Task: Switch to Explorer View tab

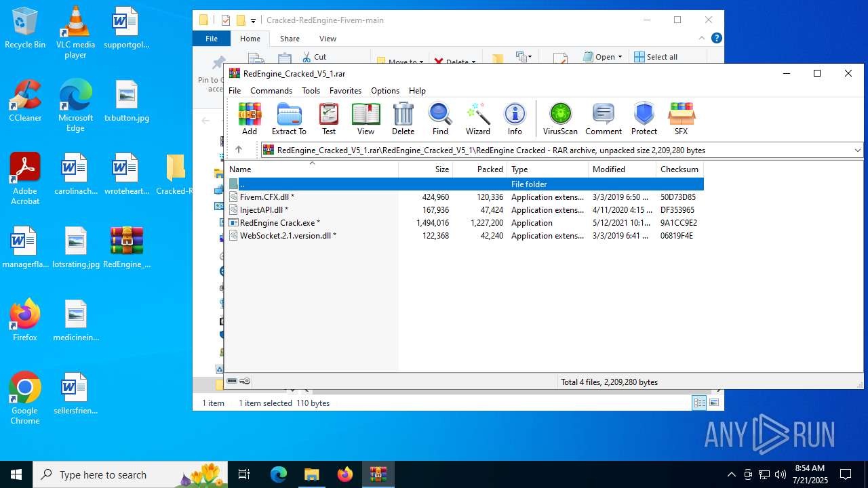Action: (328, 39)
